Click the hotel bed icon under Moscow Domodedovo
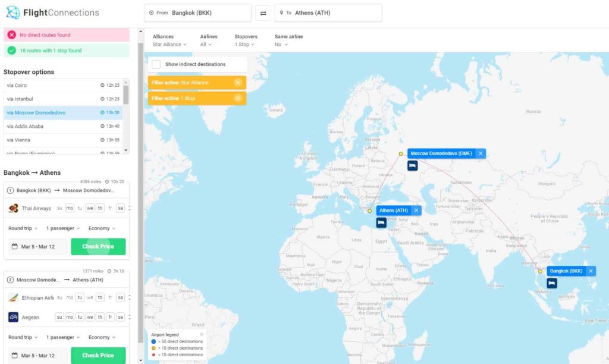The width and height of the screenshot is (609, 364). click(x=412, y=166)
